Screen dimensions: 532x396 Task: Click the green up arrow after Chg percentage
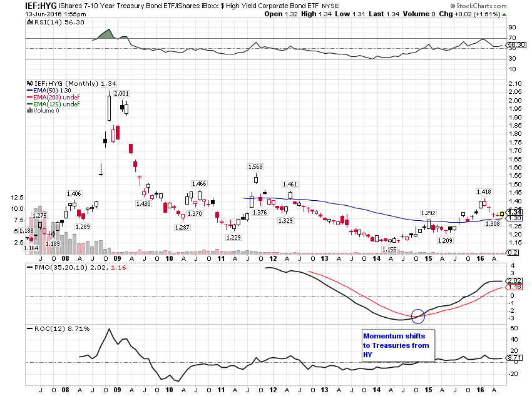504,14
